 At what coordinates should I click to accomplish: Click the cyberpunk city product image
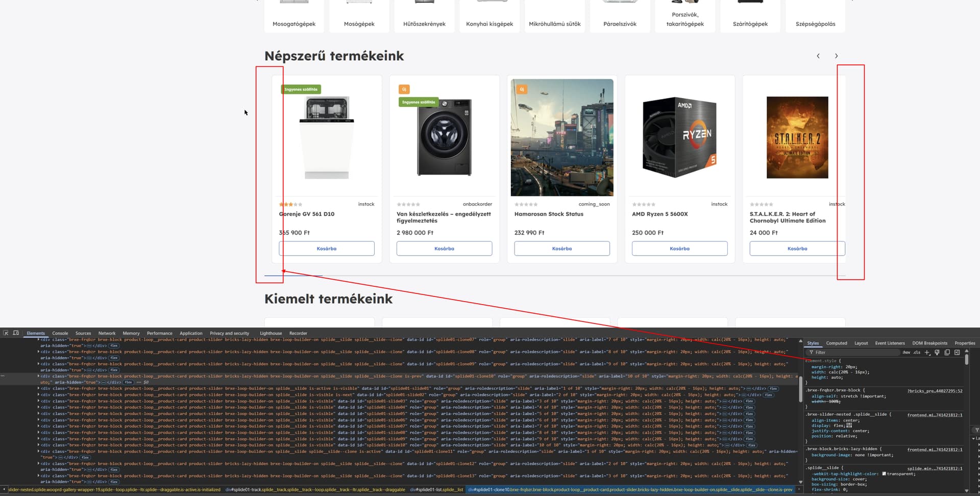[x=562, y=137]
